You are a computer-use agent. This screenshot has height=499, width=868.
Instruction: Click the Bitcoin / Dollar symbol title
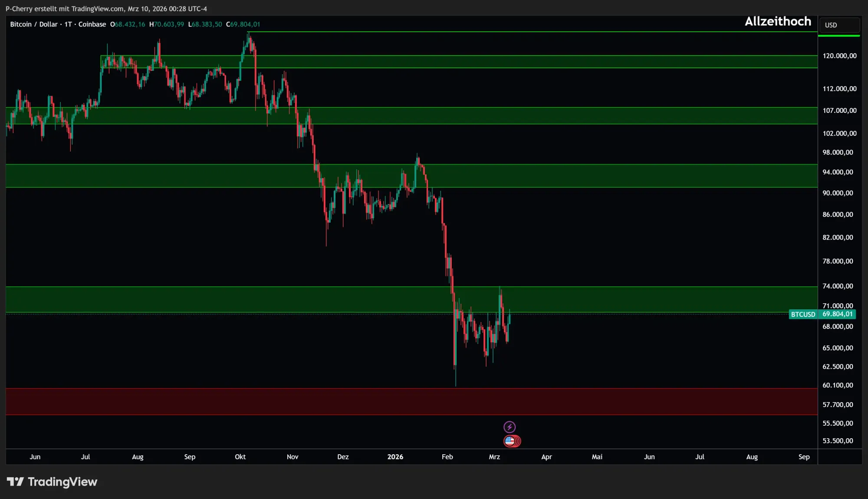tap(34, 24)
